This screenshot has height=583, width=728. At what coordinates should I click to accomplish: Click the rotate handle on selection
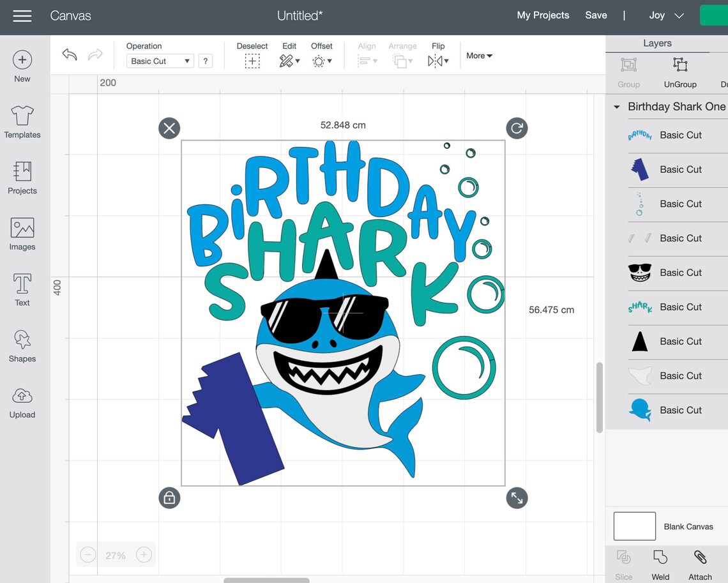(517, 128)
